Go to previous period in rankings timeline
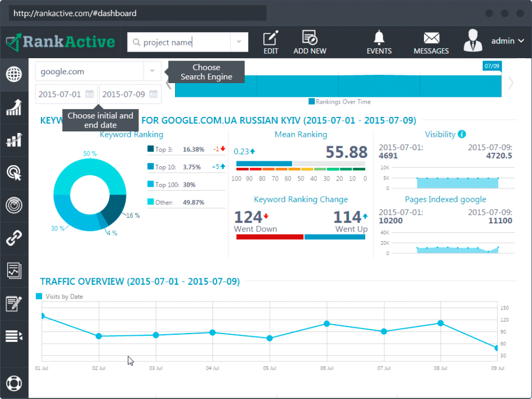The image size is (532, 399). point(168,84)
